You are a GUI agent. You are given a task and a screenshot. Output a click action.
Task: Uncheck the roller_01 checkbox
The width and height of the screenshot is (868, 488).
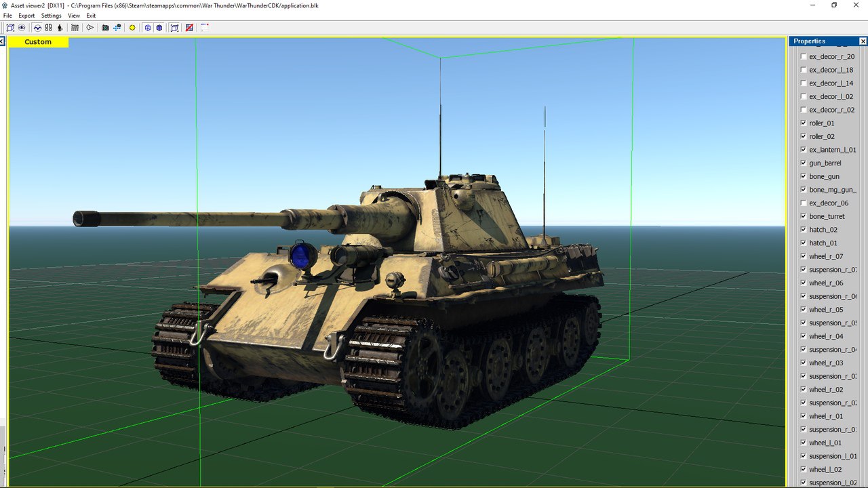tap(804, 123)
